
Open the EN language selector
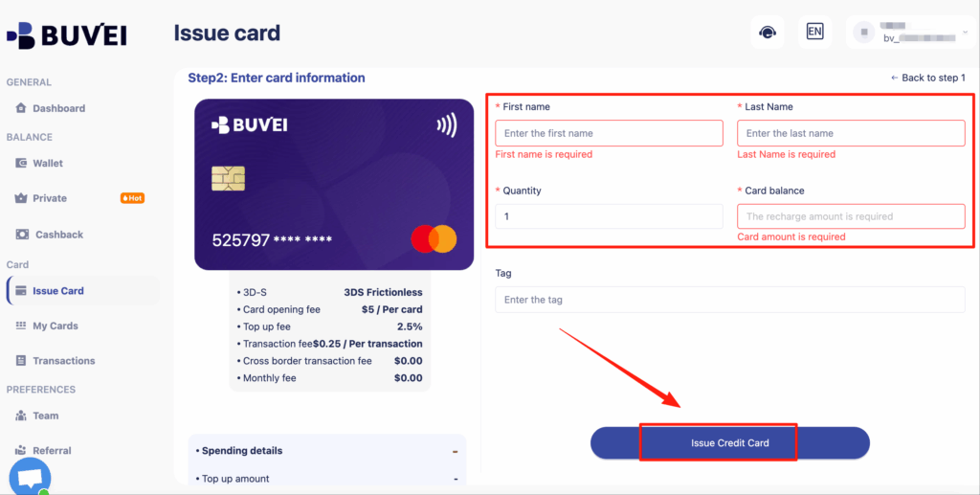coord(814,32)
